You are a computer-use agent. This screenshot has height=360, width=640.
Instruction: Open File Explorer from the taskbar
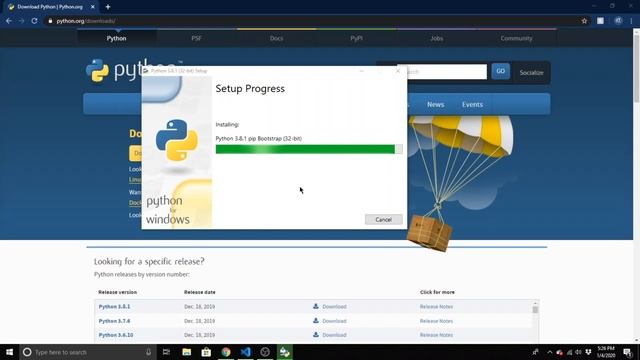(x=187, y=352)
